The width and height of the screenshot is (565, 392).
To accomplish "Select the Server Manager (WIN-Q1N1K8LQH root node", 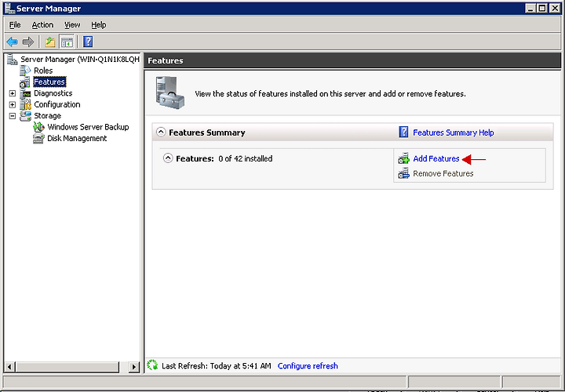I will [x=79, y=60].
